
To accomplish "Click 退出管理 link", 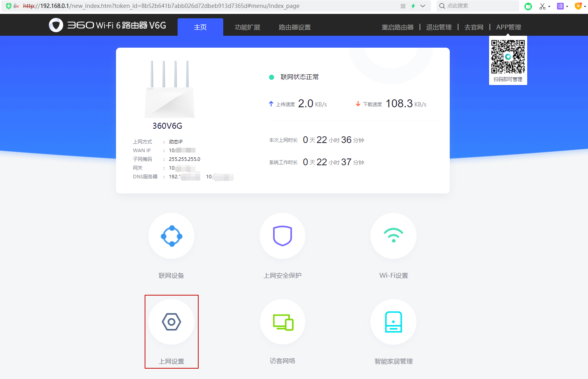I will click(439, 27).
